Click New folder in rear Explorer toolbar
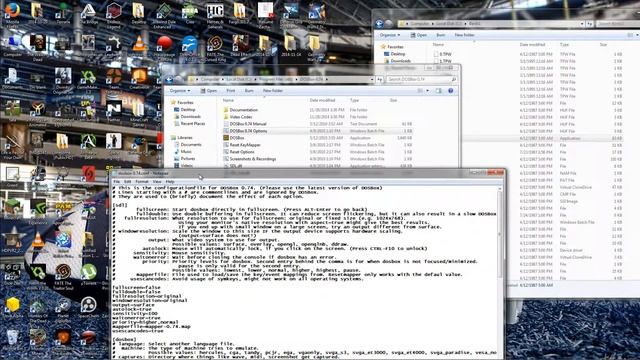This screenshot has height=360, width=640. 464,35
